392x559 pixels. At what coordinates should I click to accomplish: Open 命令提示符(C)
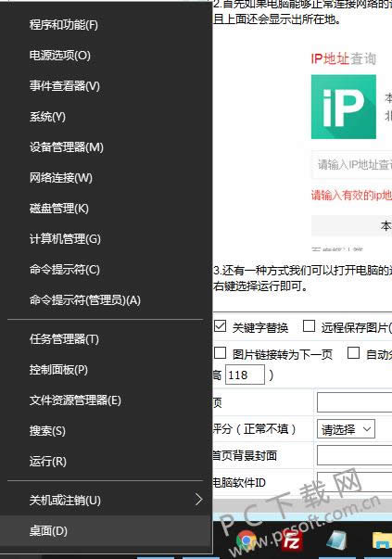[107, 270]
